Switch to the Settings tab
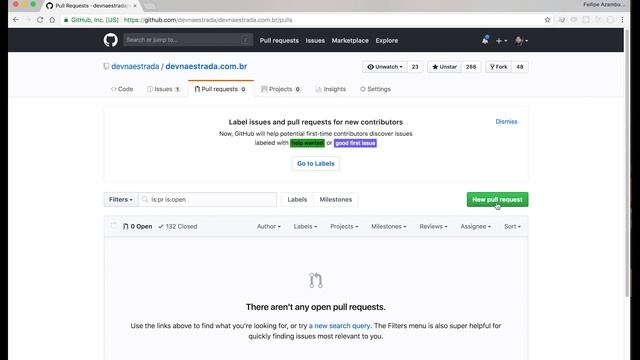Image resolution: width=640 pixels, height=360 pixels. point(375,89)
